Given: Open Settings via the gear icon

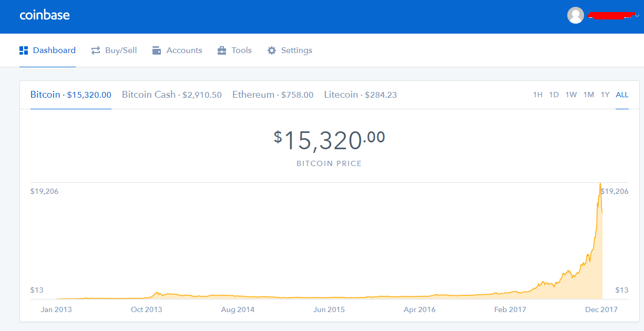Looking at the screenshot, I should tap(272, 50).
